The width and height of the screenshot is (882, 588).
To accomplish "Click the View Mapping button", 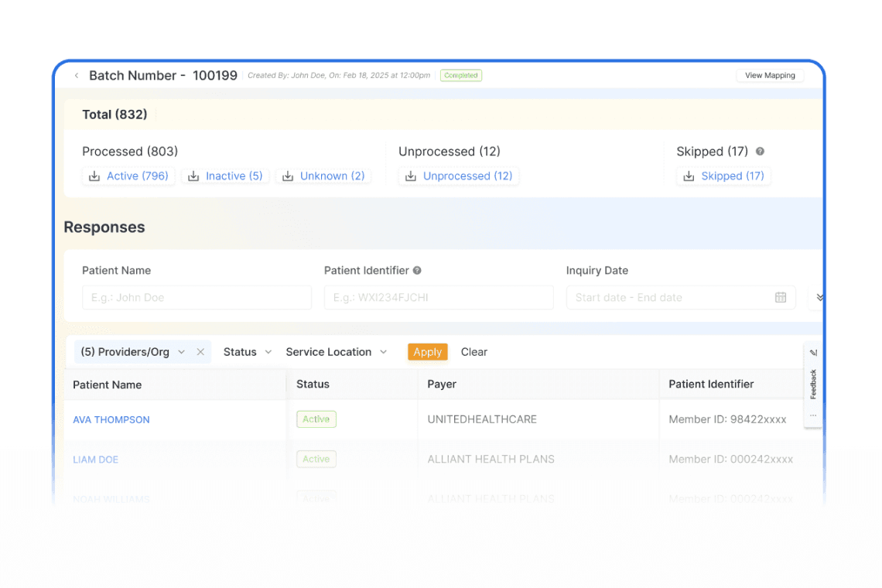I will (x=770, y=75).
